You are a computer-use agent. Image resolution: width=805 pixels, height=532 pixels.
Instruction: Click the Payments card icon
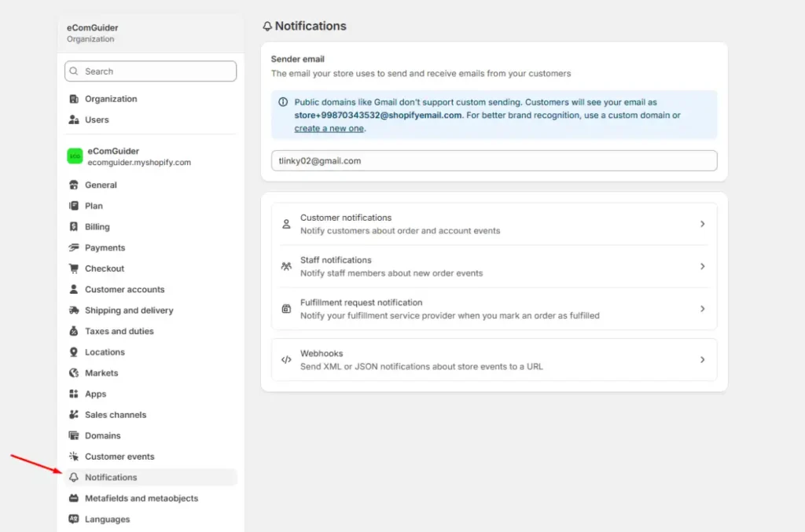tap(74, 248)
